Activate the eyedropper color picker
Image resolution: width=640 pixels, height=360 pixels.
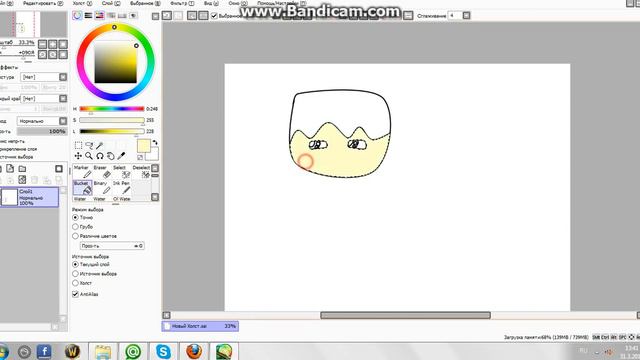121,156
